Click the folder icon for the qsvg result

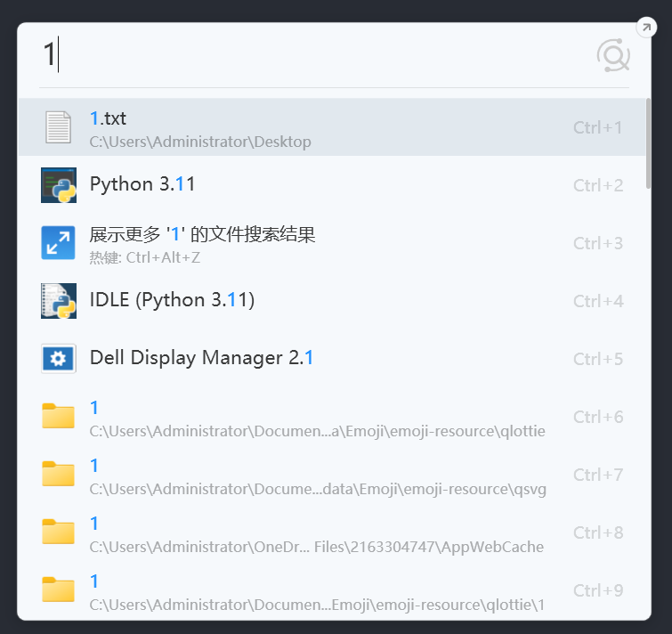[x=58, y=474]
